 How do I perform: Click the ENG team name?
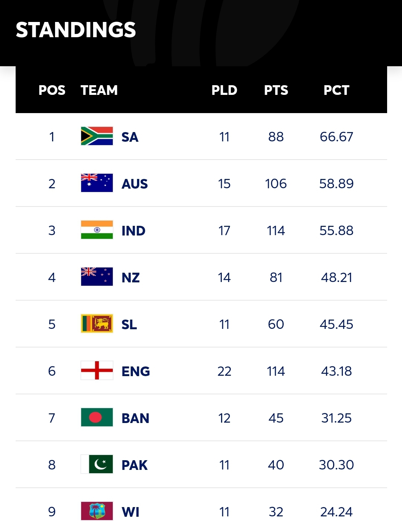coord(136,372)
